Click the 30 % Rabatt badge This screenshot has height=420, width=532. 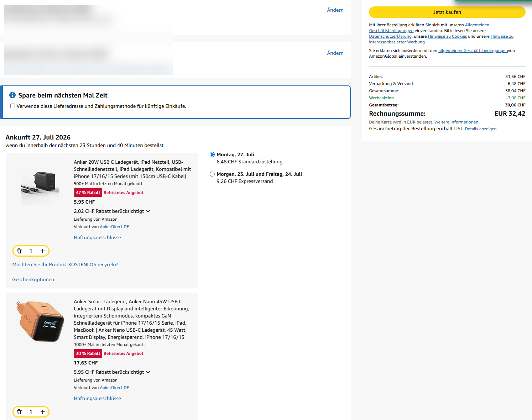[x=88, y=353]
